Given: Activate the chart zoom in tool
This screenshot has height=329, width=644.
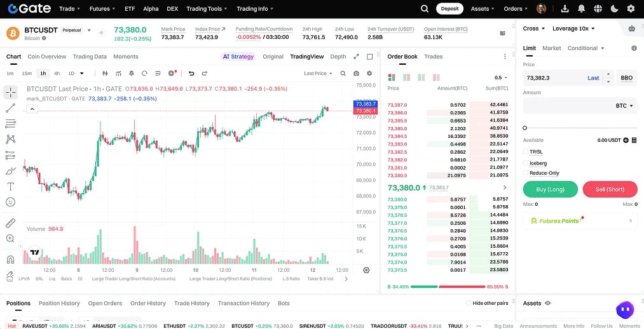Looking at the screenshot, I should (11, 239).
